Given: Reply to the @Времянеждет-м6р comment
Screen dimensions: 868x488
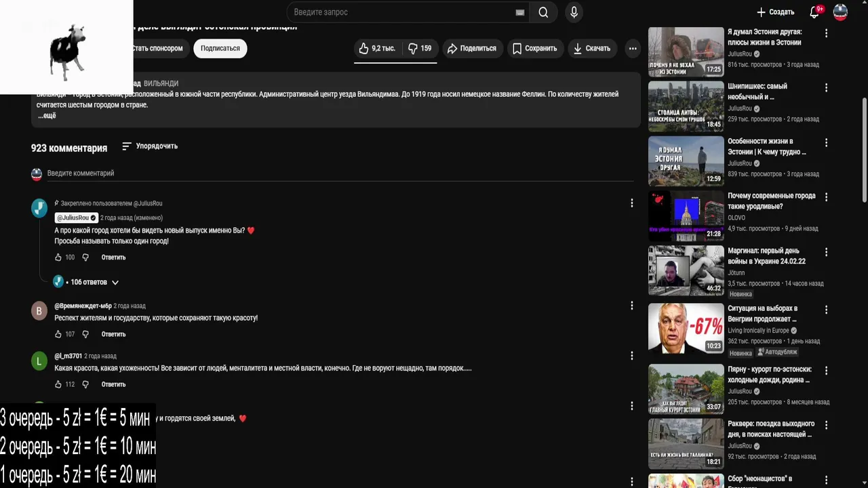Looking at the screenshot, I should (113, 334).
